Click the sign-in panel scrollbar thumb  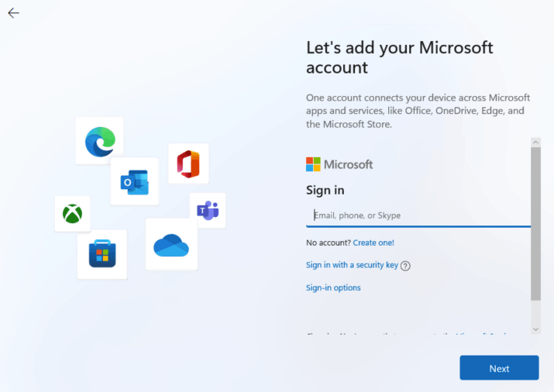coord(535,223)
